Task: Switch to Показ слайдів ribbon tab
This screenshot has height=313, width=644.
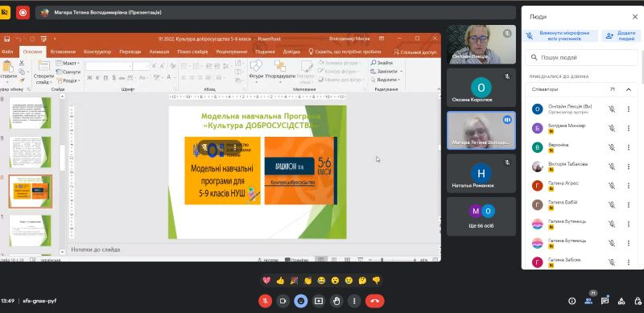Action: [x=192, y=51]
